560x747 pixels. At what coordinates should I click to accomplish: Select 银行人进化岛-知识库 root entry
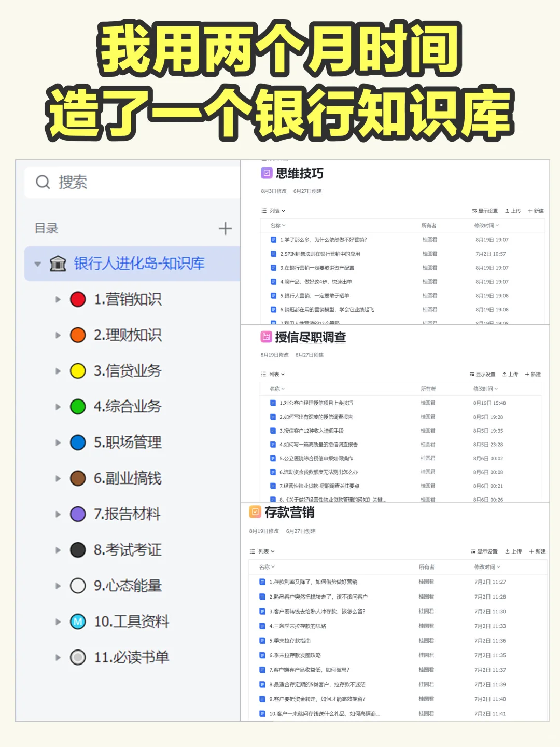click(132, 264)
